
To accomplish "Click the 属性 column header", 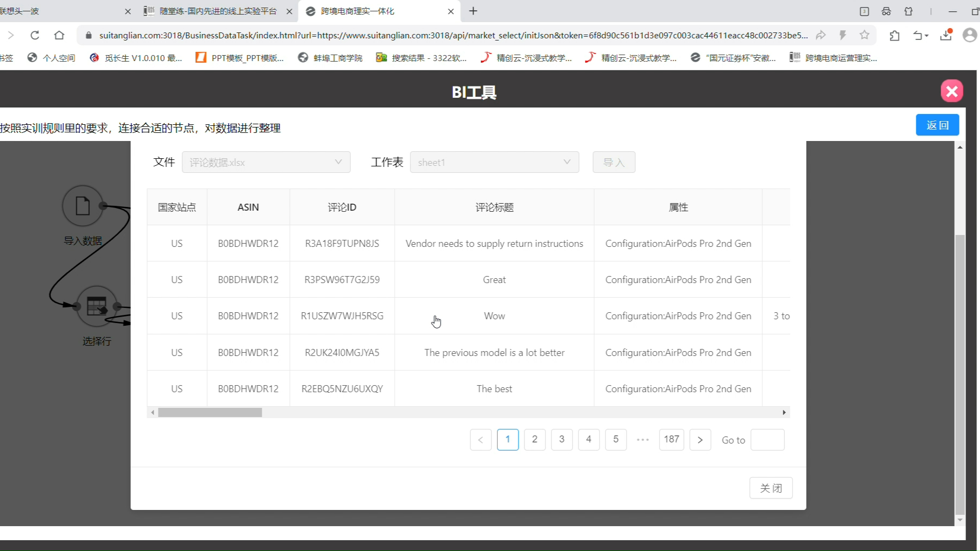I will coord(678,207).
